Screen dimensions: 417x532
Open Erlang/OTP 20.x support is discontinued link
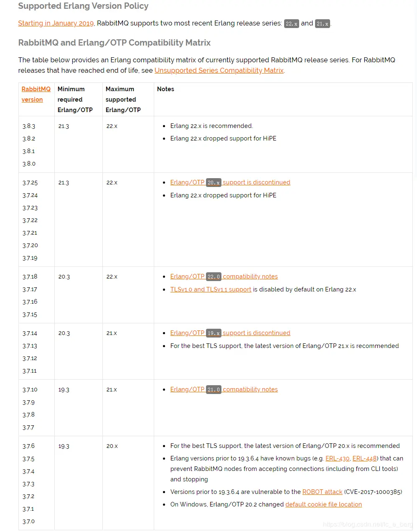pos(230,182)
